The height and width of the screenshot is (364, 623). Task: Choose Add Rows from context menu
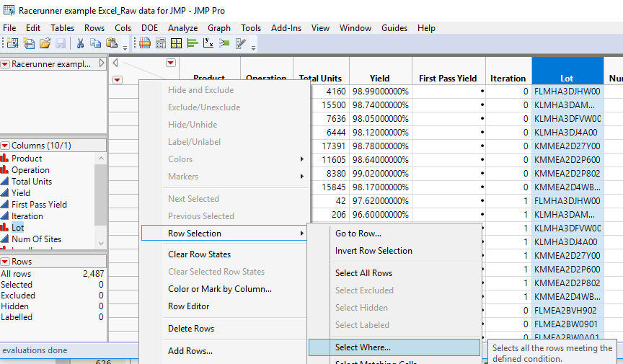224,351
